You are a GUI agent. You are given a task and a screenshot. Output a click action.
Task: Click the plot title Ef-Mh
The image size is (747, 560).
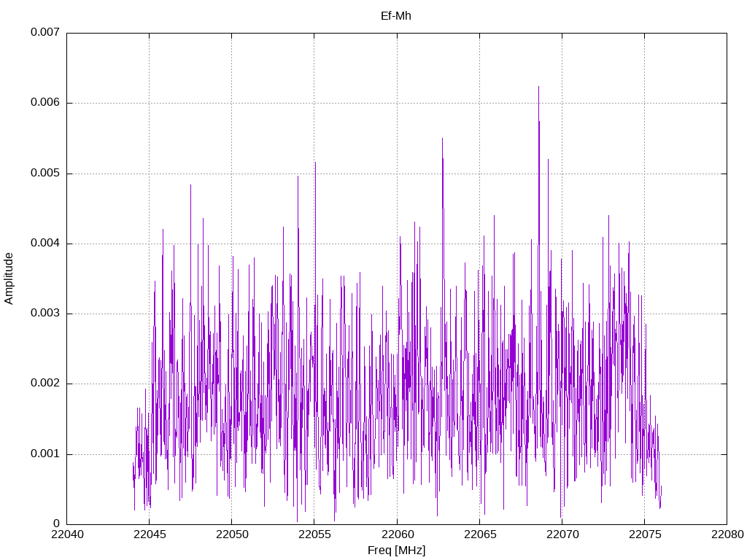click(x=396, y=16)
